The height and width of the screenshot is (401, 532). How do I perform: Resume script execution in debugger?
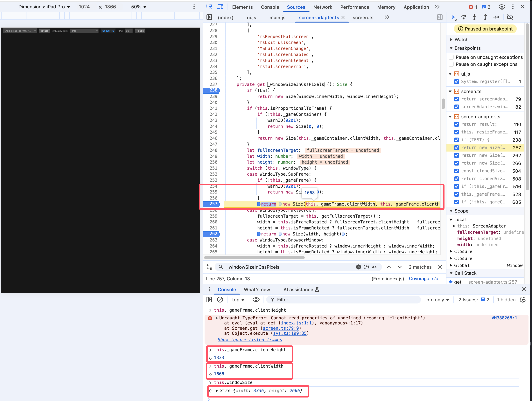click(x=453, y=17)
